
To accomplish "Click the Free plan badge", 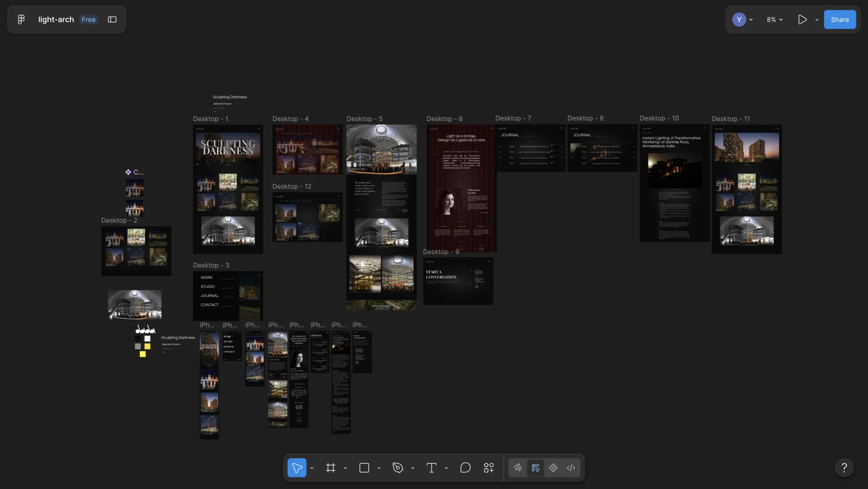I will click(x=89, y=20).
